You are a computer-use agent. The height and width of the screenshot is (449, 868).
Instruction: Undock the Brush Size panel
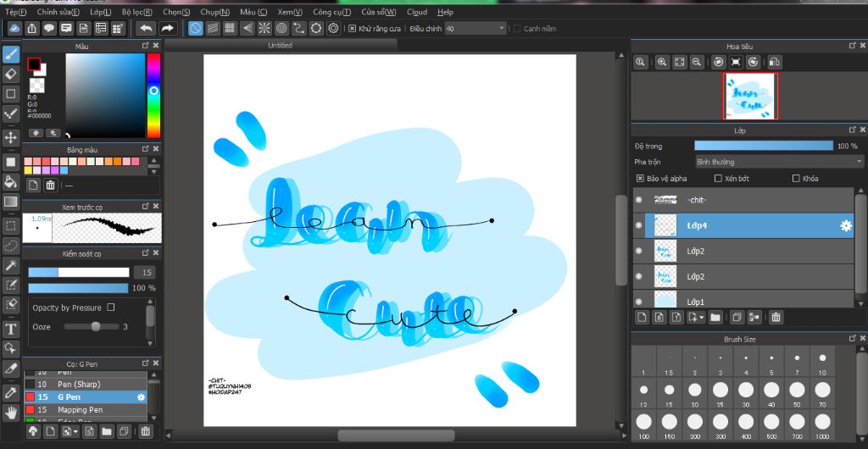click(852, 338)
